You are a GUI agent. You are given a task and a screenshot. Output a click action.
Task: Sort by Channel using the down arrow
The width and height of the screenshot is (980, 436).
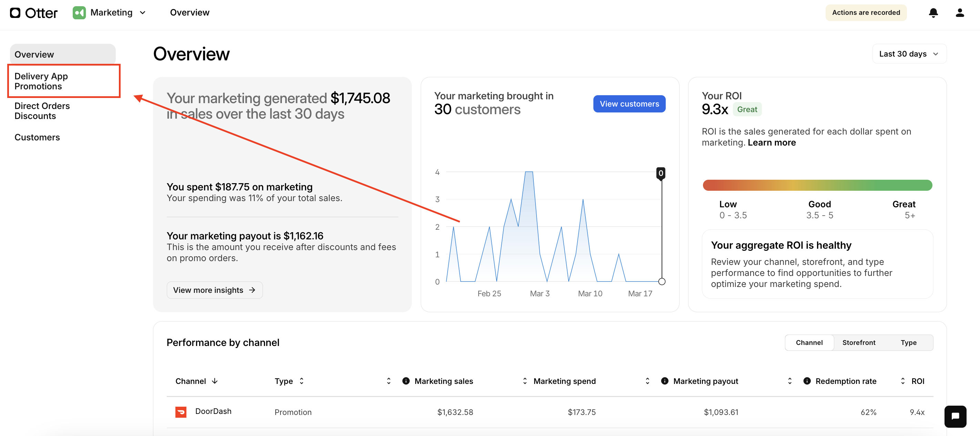coord(215,381)
